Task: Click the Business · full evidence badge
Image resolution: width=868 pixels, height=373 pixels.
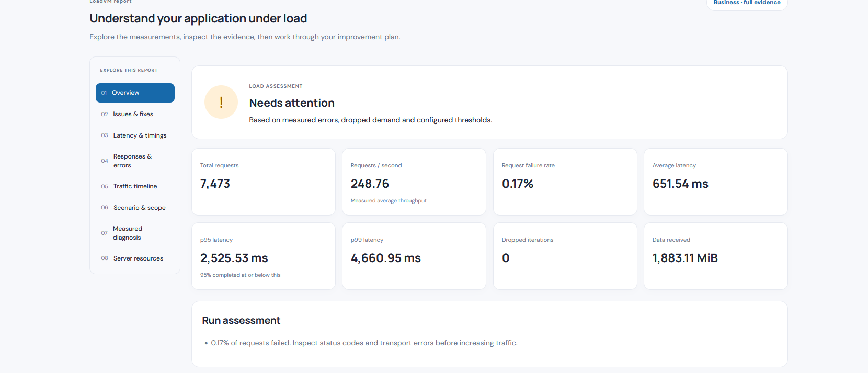Action: pyautogui.click(x=747, y=3)
